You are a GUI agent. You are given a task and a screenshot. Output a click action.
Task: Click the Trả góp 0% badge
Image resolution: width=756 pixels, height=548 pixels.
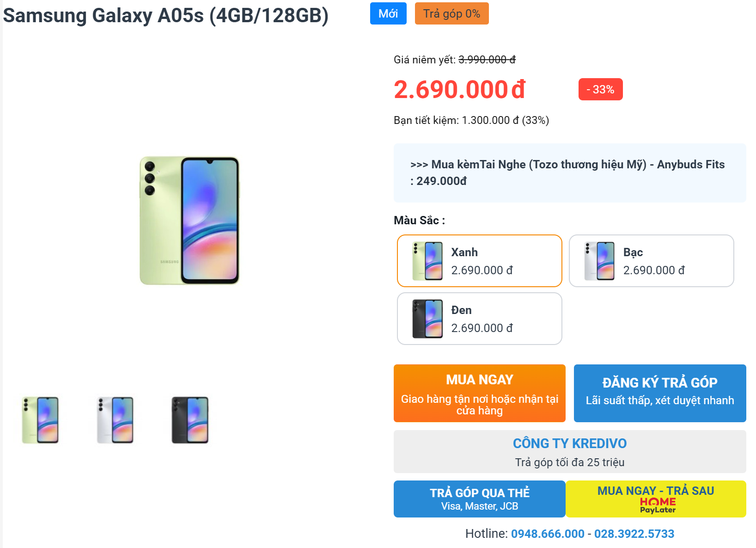click(x=452, y=13)
